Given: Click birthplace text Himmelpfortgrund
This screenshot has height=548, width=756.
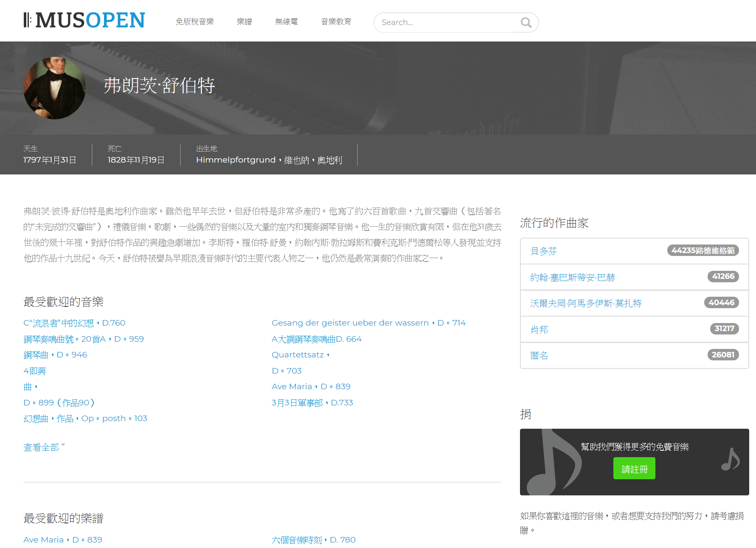Looking at the screenshot, I should coord(236,160).
